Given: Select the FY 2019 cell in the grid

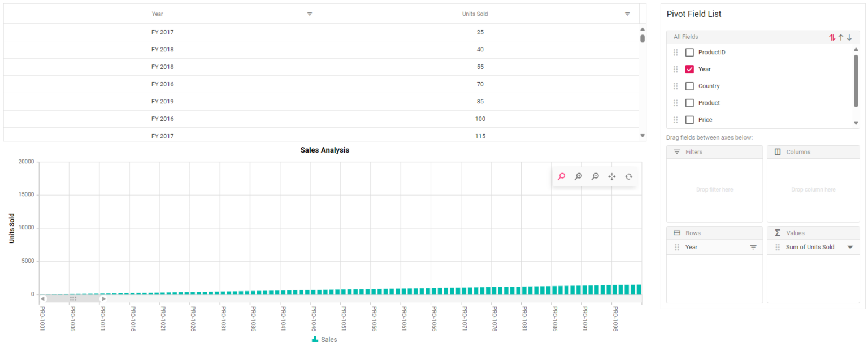Looking at the screenshot, I should tap(162, 101).
